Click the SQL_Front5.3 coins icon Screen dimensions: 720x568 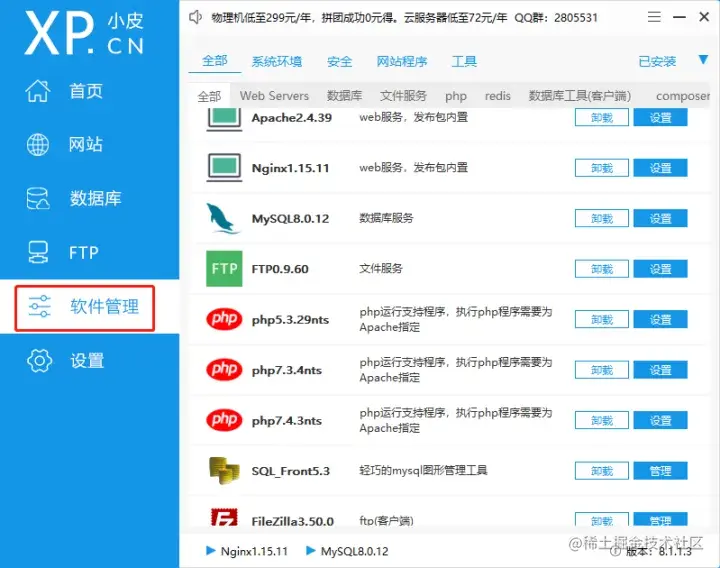(224, 471)
